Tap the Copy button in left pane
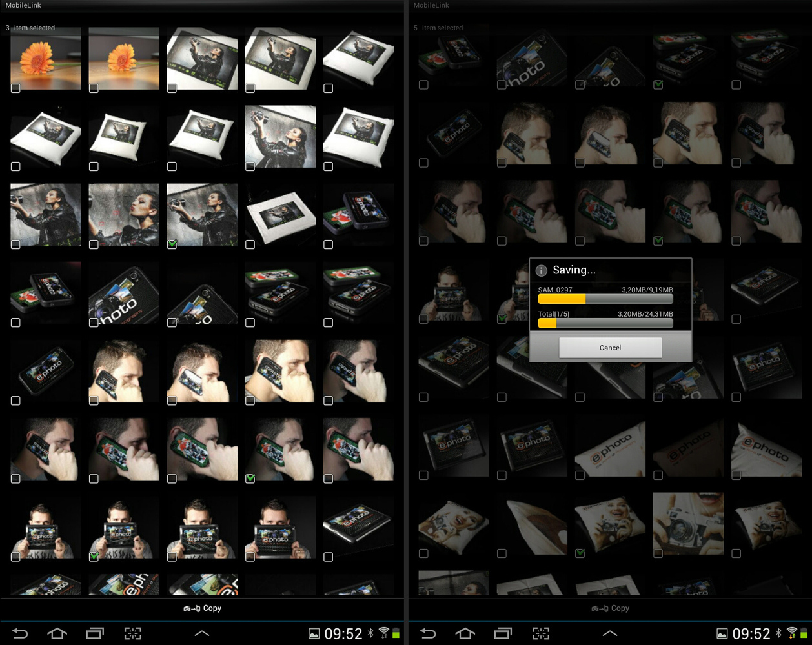The width and height of the screenshot is (812, 645). coord(202,608)
